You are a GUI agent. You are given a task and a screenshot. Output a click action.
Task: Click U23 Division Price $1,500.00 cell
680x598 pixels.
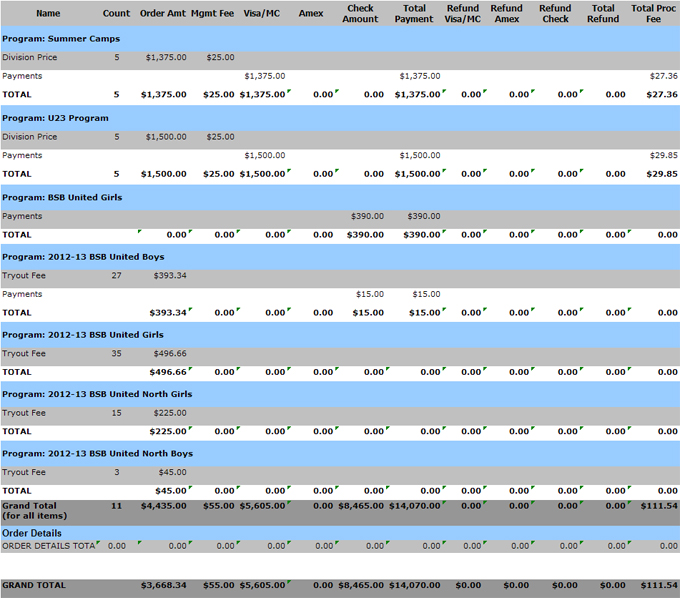(x=166, y=137)
